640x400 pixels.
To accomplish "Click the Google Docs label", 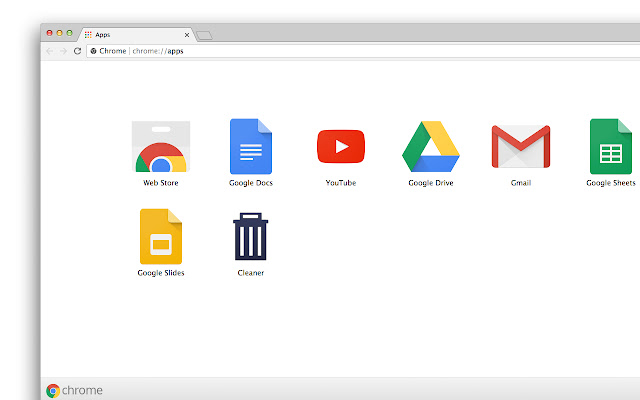I will (x=251, y=183).
